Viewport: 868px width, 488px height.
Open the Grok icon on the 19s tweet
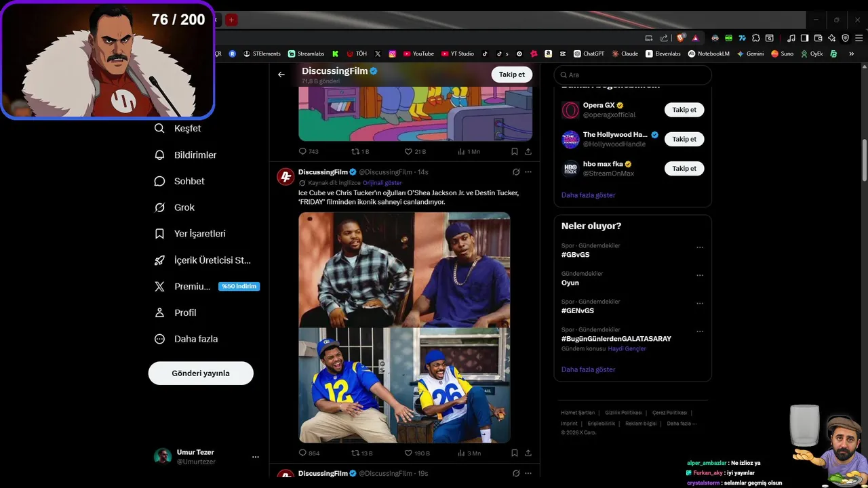[516, 473]
